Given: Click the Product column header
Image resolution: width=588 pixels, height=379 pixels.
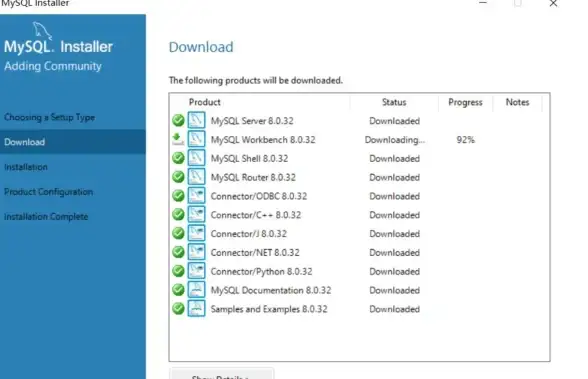Looking at the screenshot, I should 204,102.
